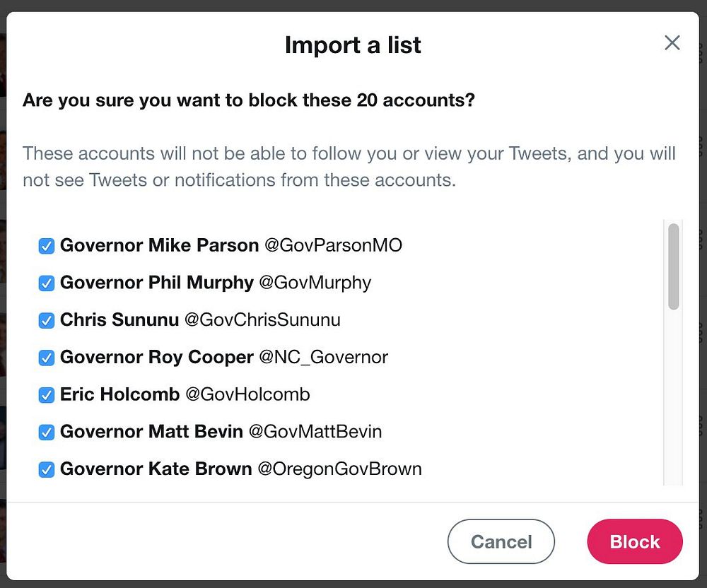This screenshot has height=588, width=707.
Task: Click the Import a list title
Action: [x=353, y=45]
